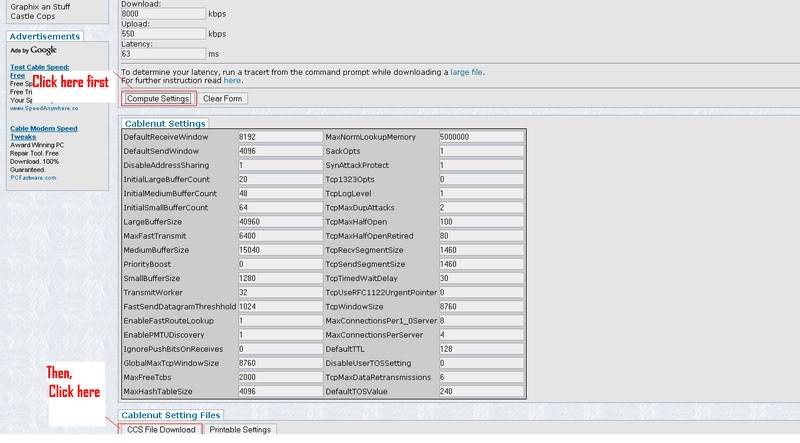
Task: Select the Latency input field
Action: coord(162,56)
